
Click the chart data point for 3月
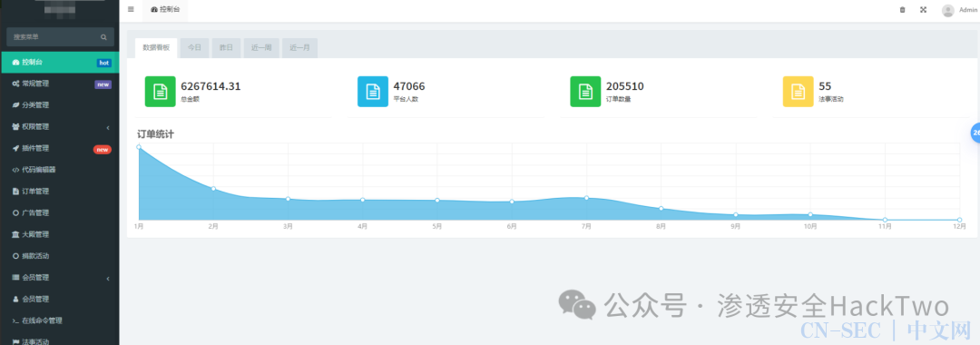(x=289, y=199)
